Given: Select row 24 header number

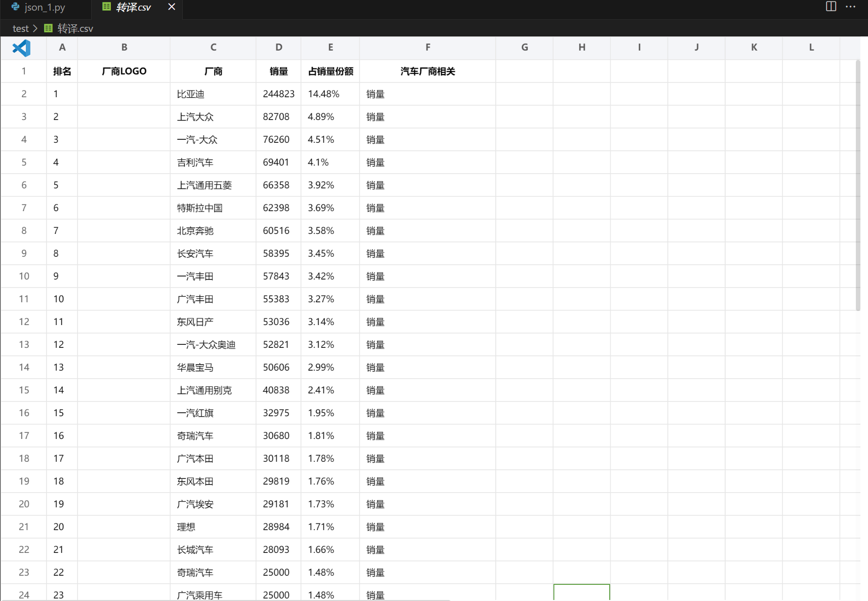Looking at the screenshot, I should coord(24,592).
